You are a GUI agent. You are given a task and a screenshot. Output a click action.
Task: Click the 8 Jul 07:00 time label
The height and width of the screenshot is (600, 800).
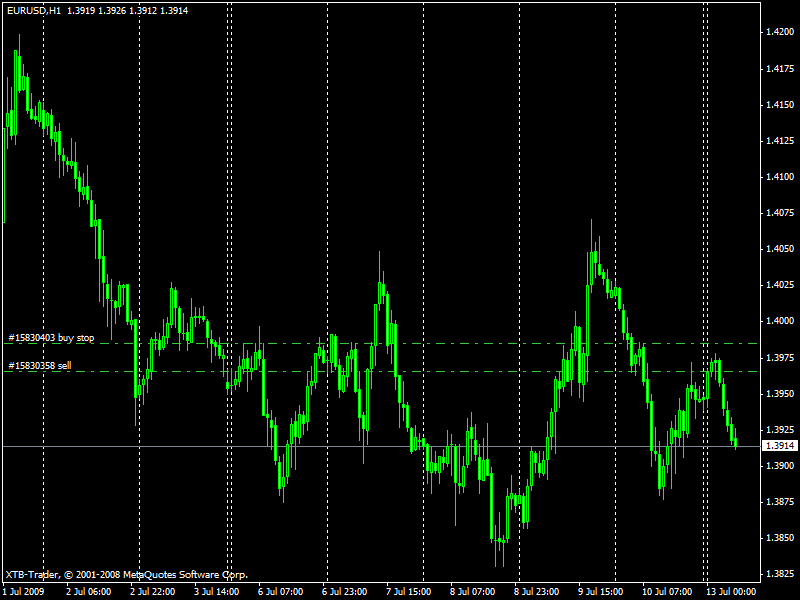pyautogui.click(x=472, y=592)
